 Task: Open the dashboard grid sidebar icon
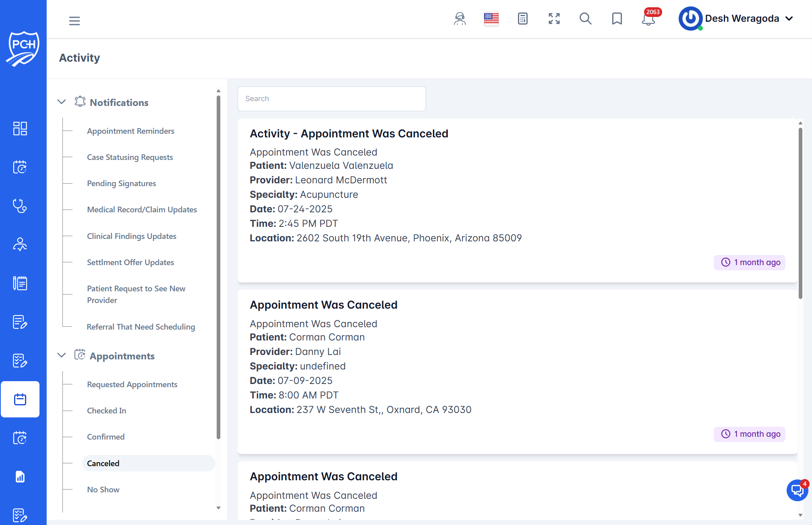[x=20, y=129]
